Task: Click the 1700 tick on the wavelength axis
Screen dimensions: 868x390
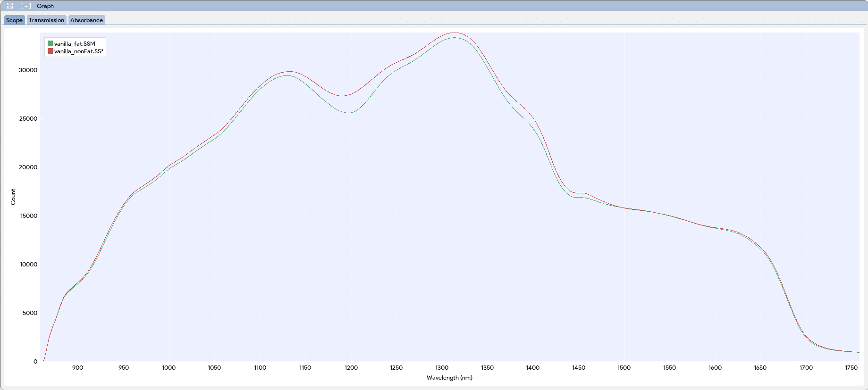Action: 806,368
